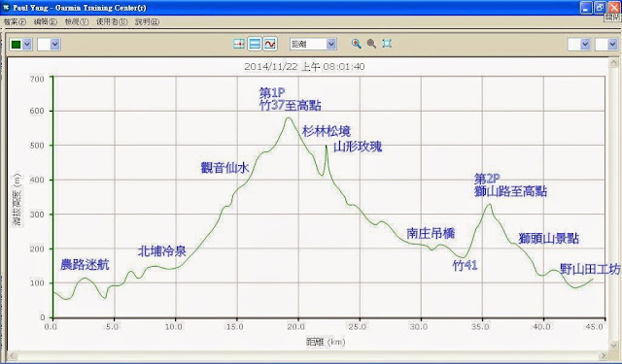Click the zoom in magnifier icon
Image resolution: width=622 pixels, height=364 pixels.
click(x=357, y=44)
